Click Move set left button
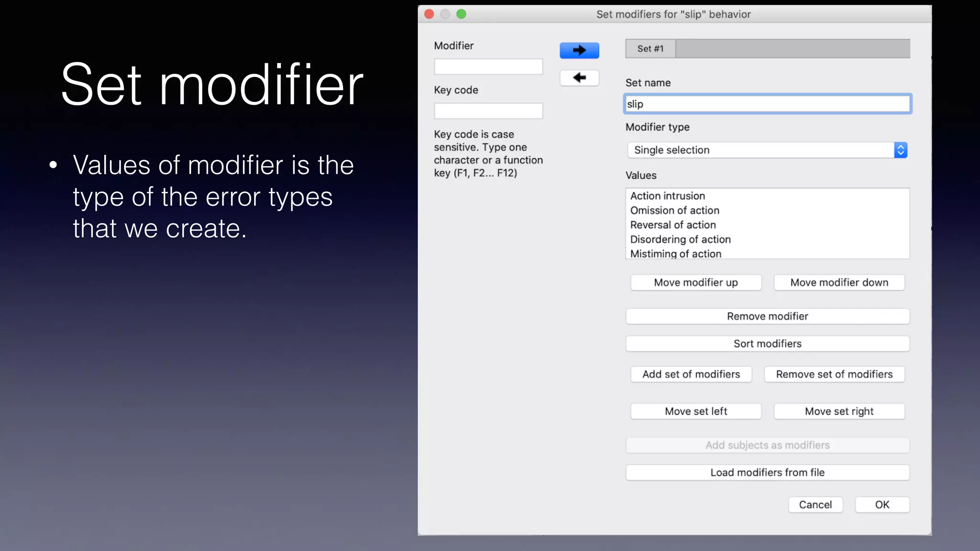This screenshot has height=551, width=980. point(696,411)
